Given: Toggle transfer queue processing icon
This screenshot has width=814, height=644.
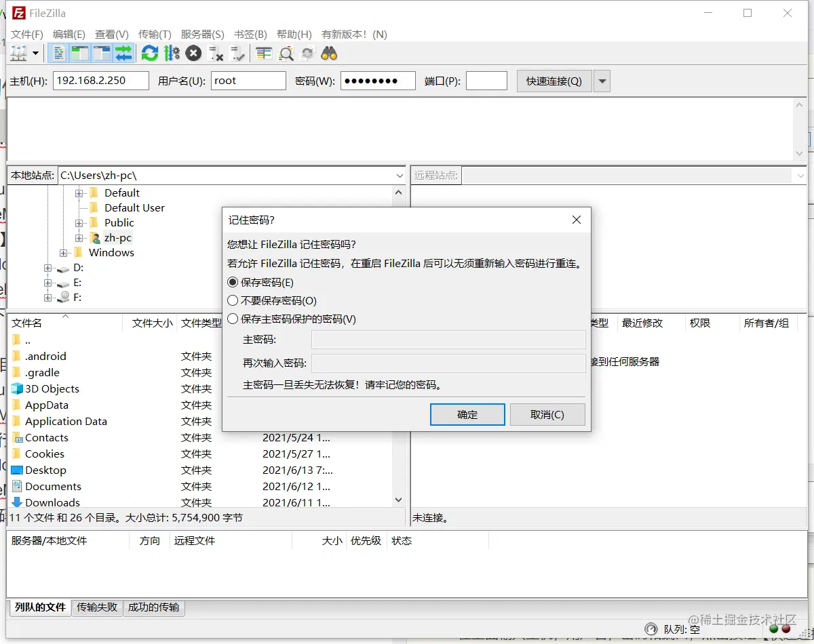Looking at the screenshot, I should tap(172, 53).
